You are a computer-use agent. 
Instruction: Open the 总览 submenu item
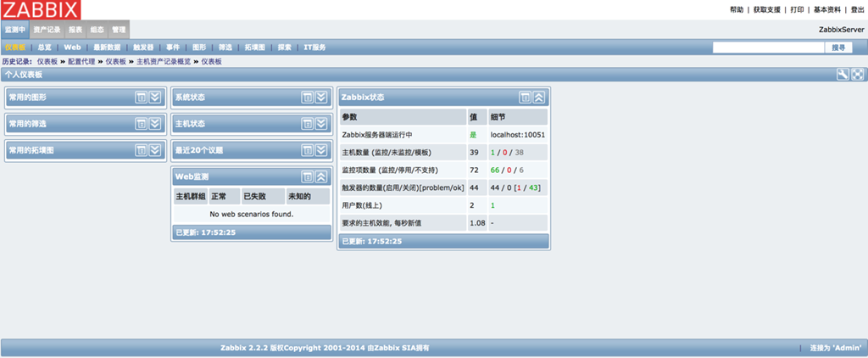point(45,48)
